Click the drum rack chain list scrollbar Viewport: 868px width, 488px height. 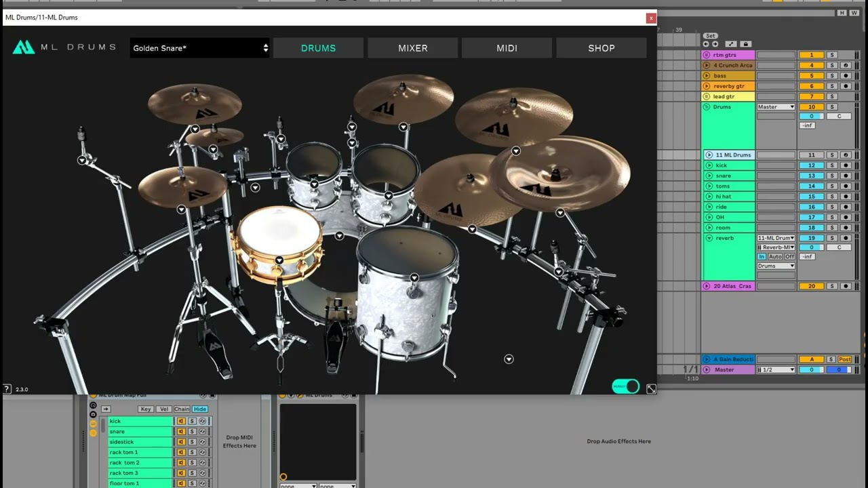click(x=104, y=427)
